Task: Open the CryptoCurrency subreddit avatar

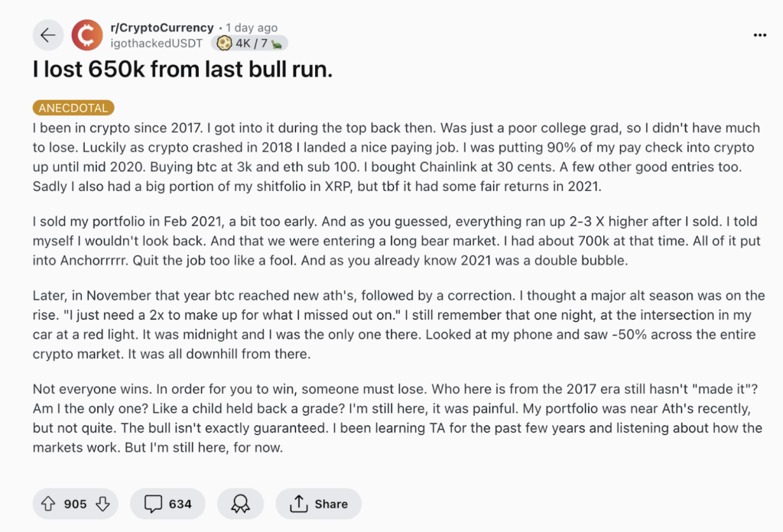Action: [86, 35]
